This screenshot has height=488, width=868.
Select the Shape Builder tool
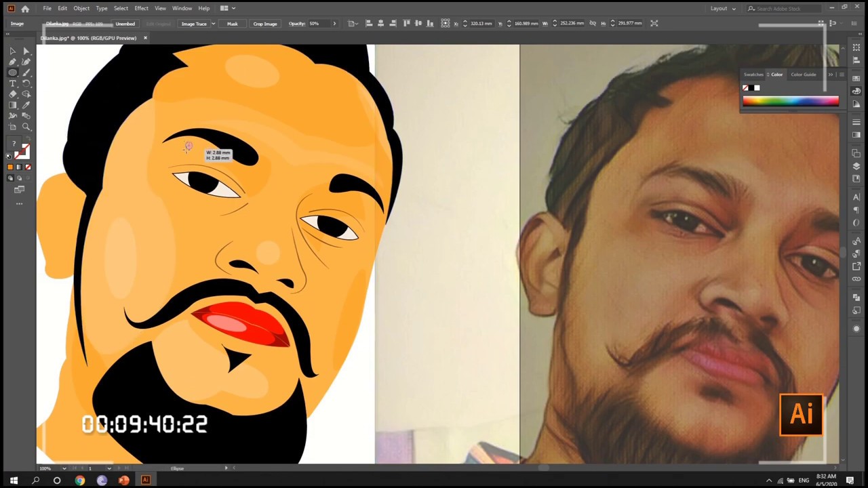26,94
